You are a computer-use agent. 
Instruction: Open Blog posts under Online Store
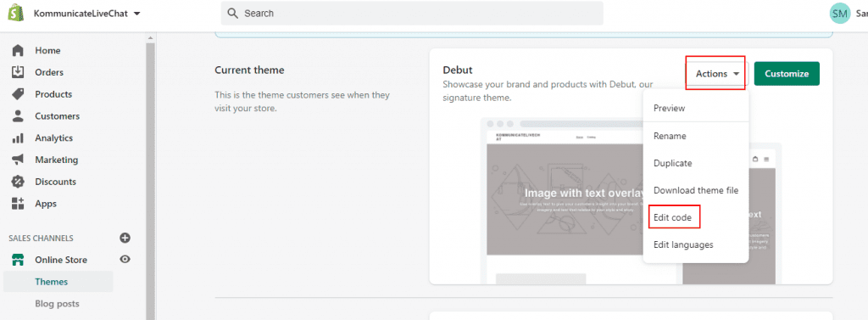point(57,303)
